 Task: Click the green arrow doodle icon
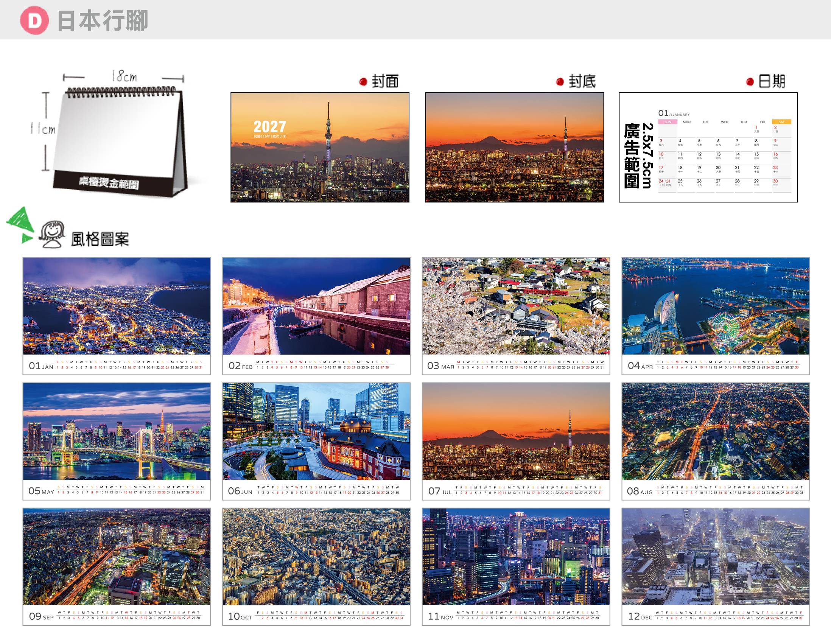(20, 224)
